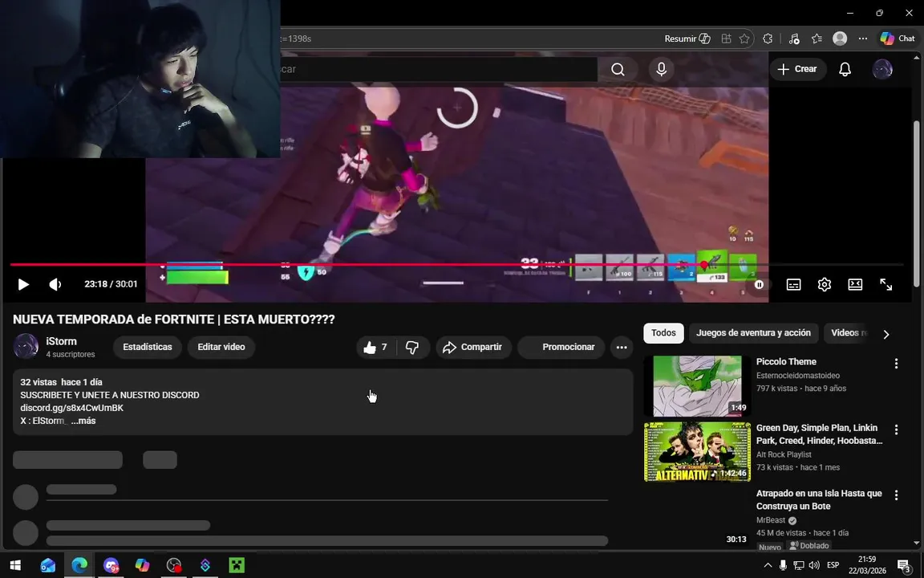The height and width of the screenshot is (578, 924).
Task: Click the Promocionar button
Action: (x=561, y=348)
